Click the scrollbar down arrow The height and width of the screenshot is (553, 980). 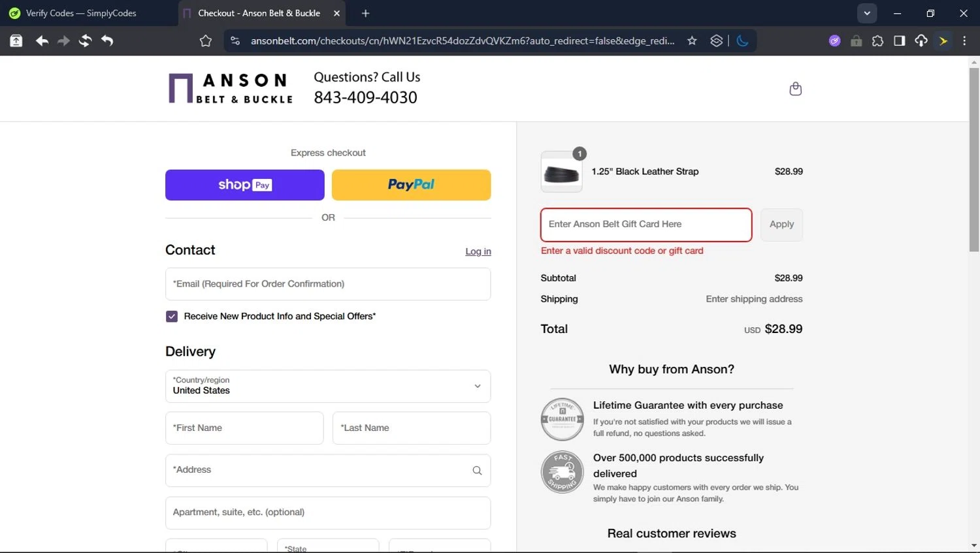pyautogui.click(x=974, y=546)
